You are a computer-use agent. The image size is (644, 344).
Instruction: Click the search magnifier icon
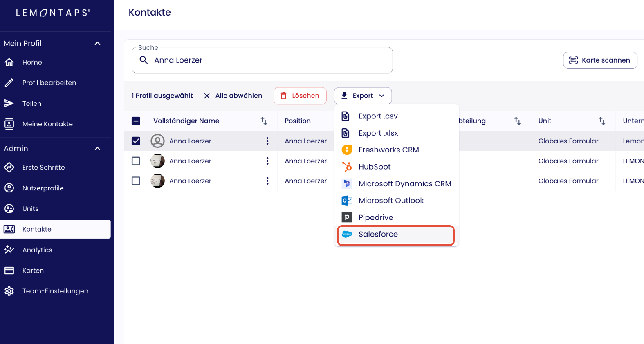(144, 60)
